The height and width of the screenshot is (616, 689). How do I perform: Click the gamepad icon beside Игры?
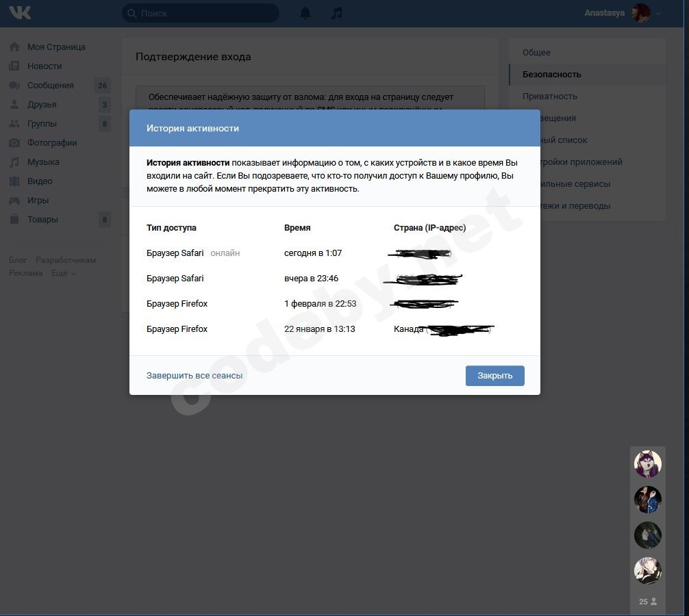14,201
